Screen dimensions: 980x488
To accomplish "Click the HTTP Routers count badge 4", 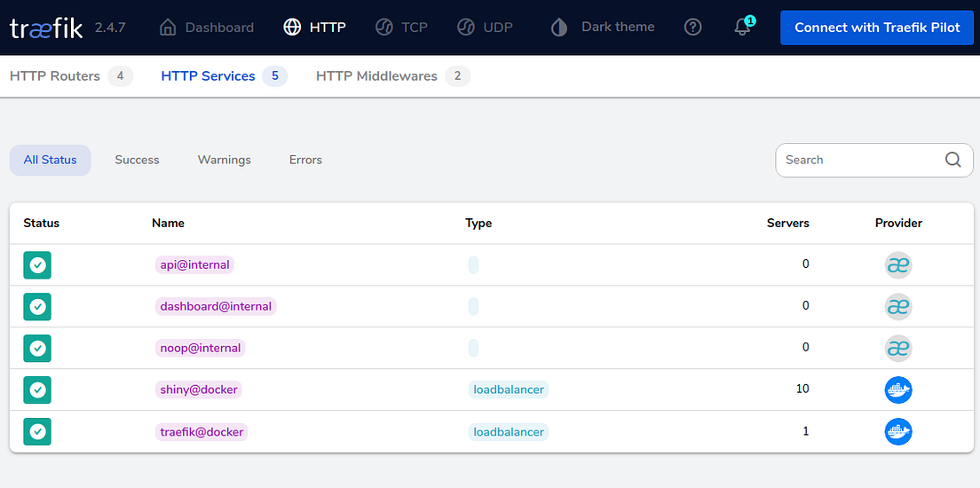I will coord(121,76).
